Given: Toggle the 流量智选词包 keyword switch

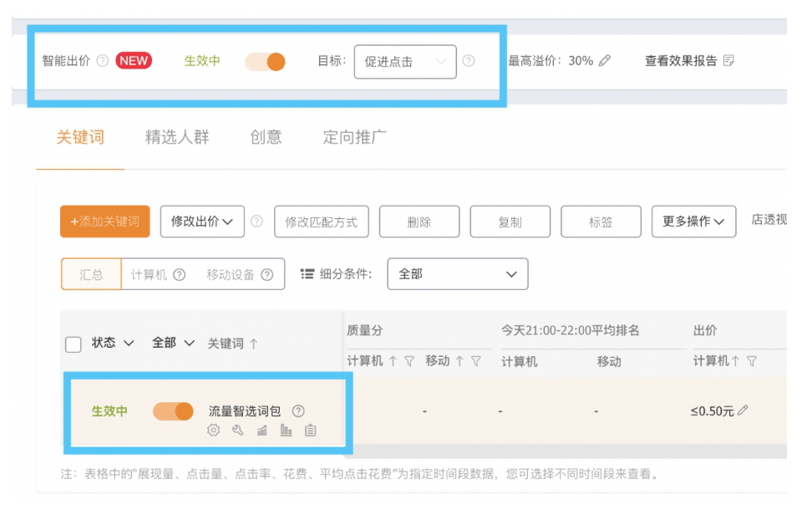Looking at the screenshot, I should (x=173, y=411).
